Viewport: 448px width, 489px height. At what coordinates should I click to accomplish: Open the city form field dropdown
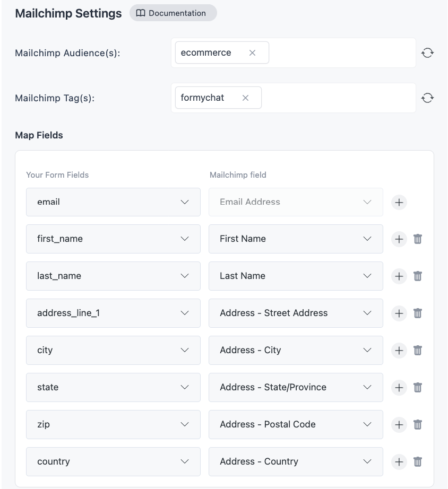pyautogui.click(x=113, y=350)
